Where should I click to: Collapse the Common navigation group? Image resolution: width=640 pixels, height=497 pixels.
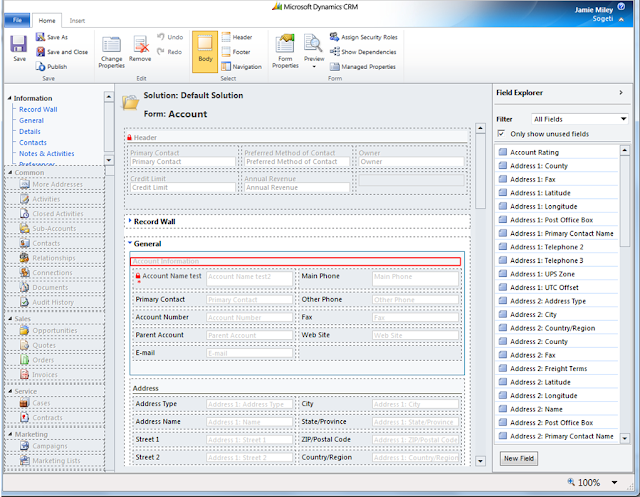pyautogui.click(x=10, y=173)
